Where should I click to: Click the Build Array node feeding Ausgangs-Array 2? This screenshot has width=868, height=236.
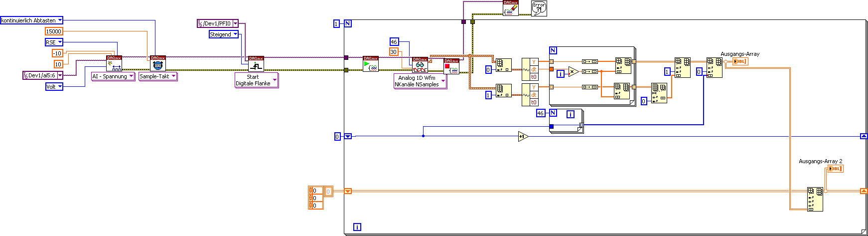pyautogui.click(x=815, y=200)
